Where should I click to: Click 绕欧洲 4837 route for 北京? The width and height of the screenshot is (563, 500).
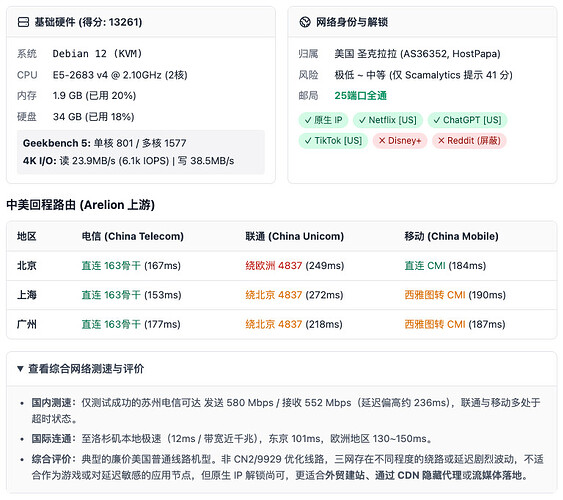coord(274,266)
